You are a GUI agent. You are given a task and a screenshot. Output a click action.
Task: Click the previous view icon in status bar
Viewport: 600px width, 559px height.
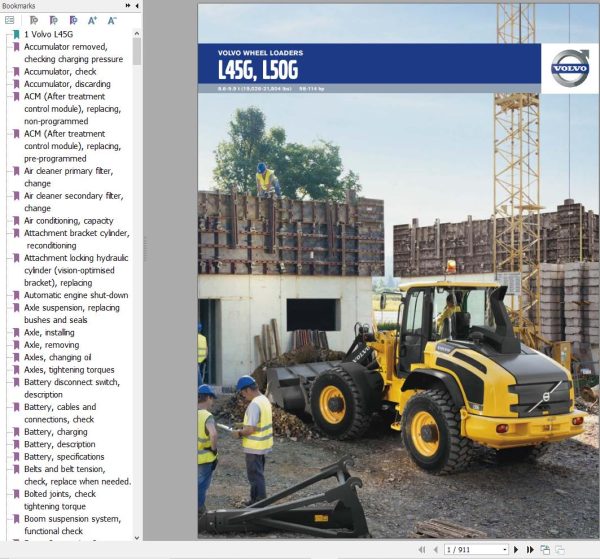(x=545, y=550)
